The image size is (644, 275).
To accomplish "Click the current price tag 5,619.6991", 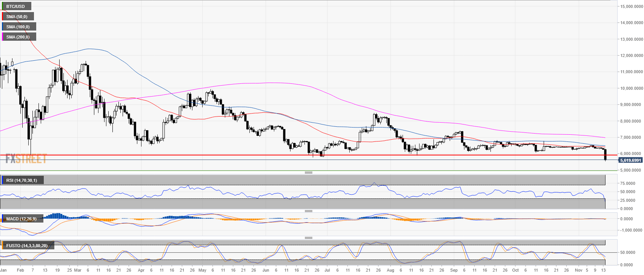I will (x=630, y=160).
